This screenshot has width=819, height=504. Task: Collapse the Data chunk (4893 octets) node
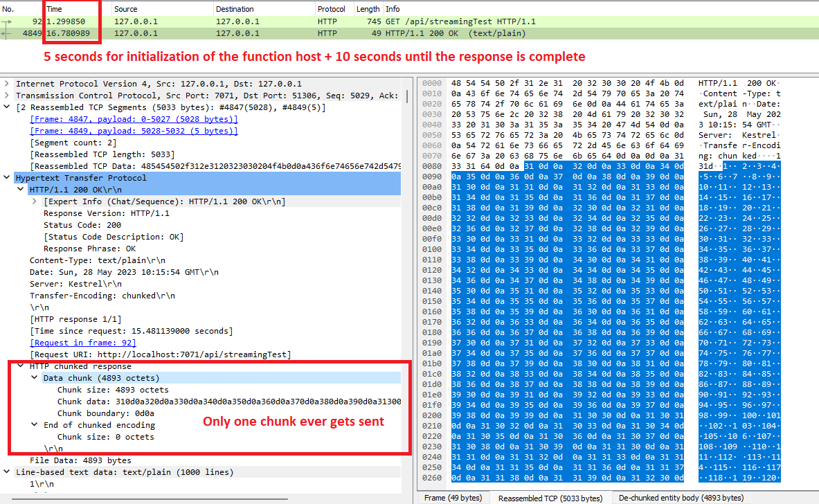[x=35, y=378]
